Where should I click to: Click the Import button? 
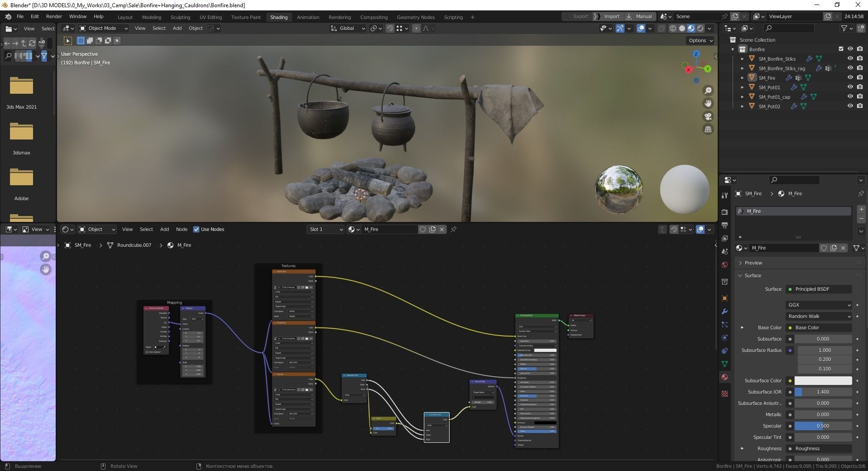pyautogui.click(x=611, y=16)
